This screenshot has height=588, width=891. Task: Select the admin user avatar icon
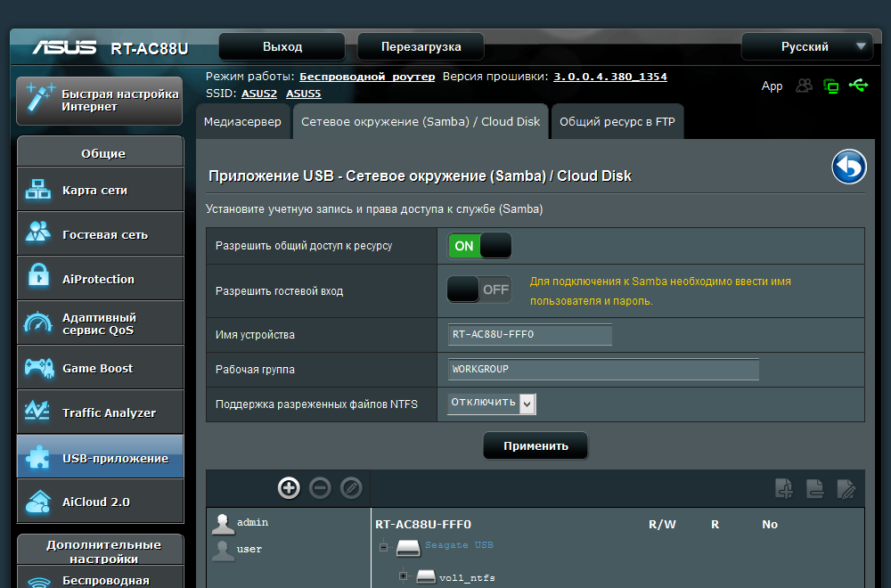click(223, 524)
